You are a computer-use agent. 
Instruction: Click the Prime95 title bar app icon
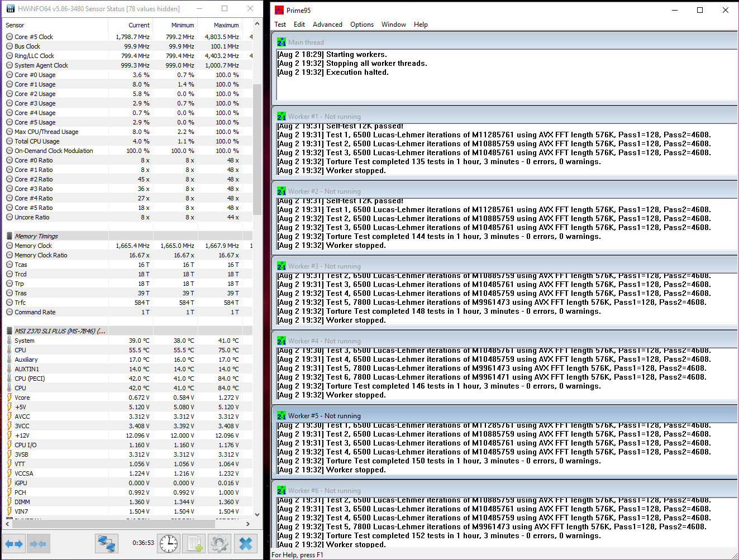[x=279, y=10]
